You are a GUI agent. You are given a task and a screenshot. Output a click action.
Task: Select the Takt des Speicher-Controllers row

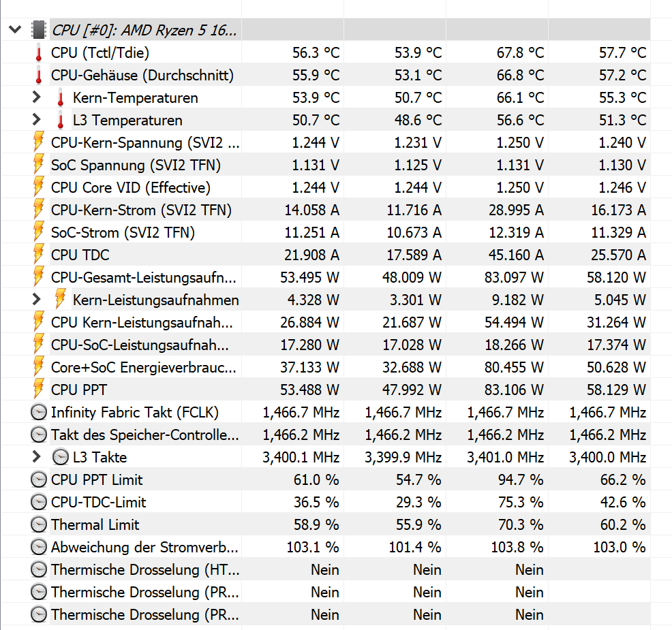326,435
